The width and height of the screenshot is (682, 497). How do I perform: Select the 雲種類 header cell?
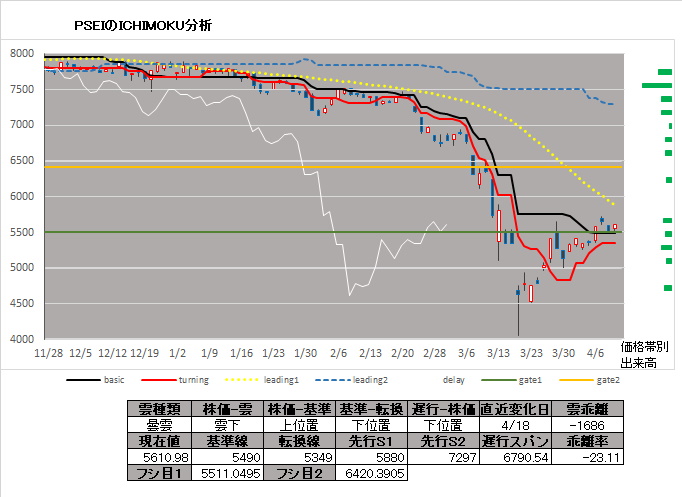160,409
